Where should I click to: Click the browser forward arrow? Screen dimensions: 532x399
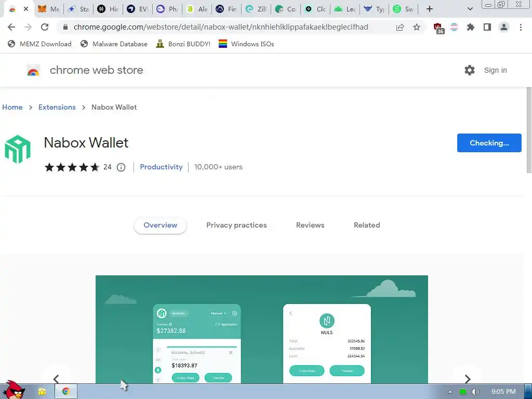click(x=28, y=27)
